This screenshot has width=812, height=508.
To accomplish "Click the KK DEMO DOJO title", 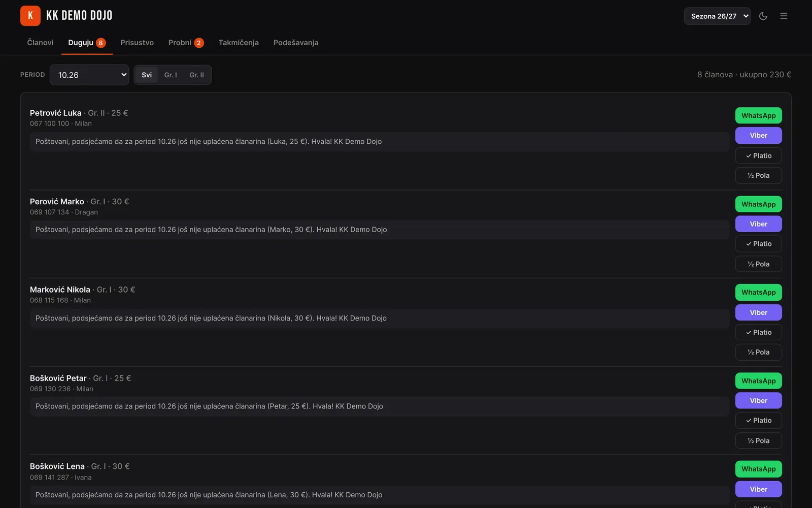I will (x=79, y=16).
